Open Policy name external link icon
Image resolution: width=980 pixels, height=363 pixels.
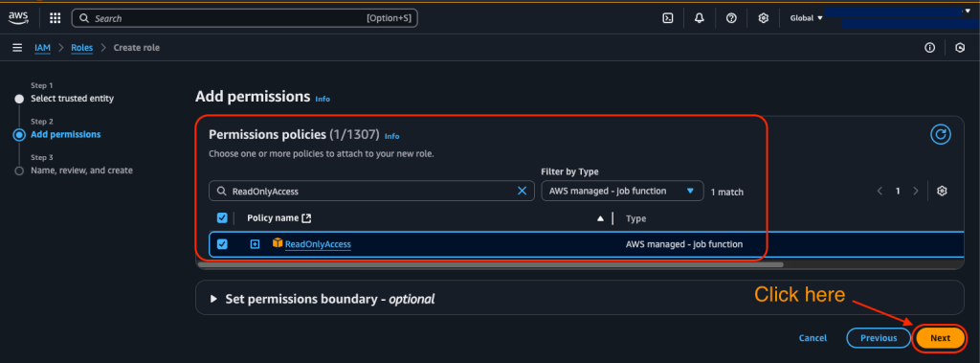click(306, 218)
